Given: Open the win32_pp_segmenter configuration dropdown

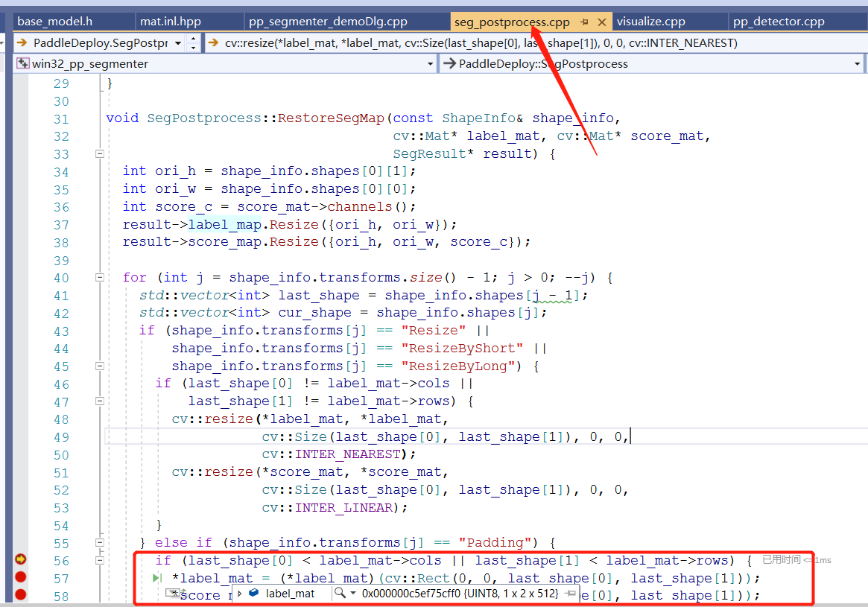Looking at the screenshot, I should [431, 64].
